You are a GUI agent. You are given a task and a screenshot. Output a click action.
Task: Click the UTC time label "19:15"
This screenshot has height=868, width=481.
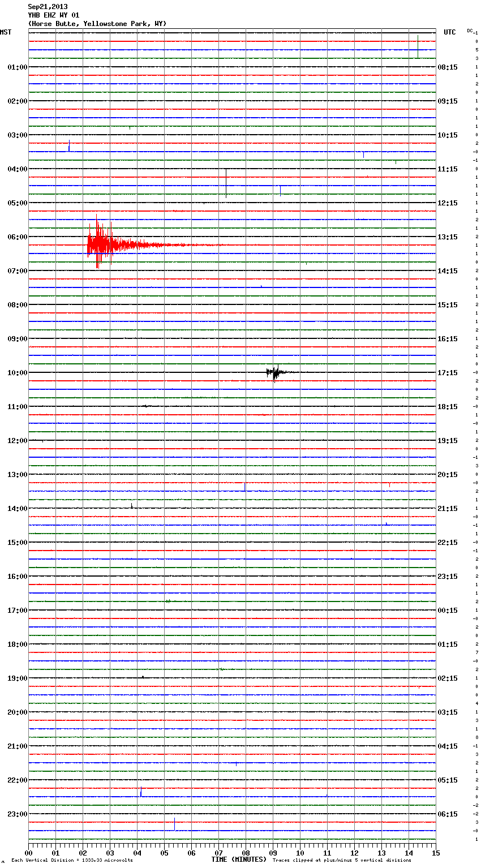(x=448, y=441)
